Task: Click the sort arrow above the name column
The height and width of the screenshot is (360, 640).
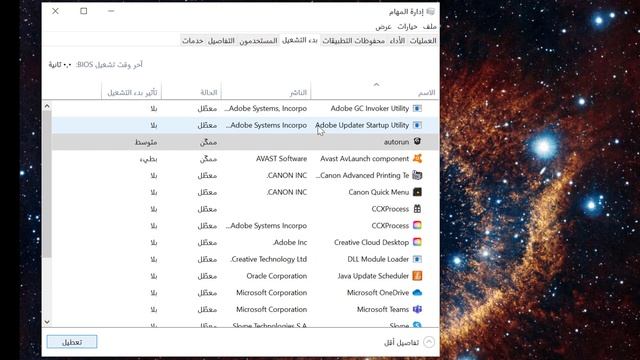Action: click(376, 84)
